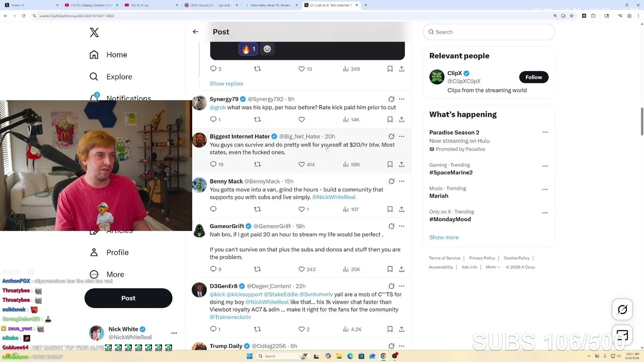644x362 pixels.
Task: Switch to the Streamable browser tab
Action: click(270, 5)
